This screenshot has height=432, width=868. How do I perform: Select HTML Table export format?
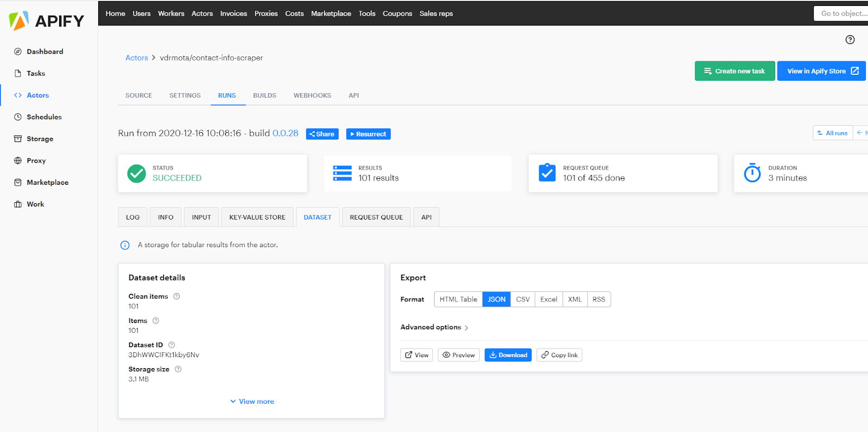[x=458, y=299]
